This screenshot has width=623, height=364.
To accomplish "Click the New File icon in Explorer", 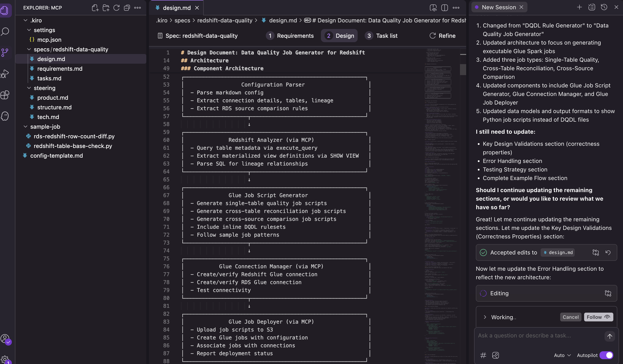I will click(95, 8).
